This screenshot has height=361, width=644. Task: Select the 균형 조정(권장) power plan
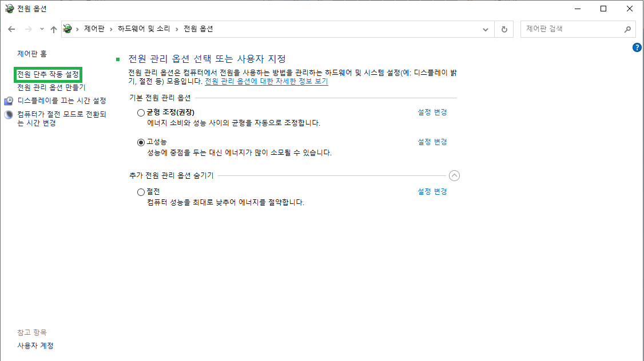pyautogui.click(x=141, y=112)
